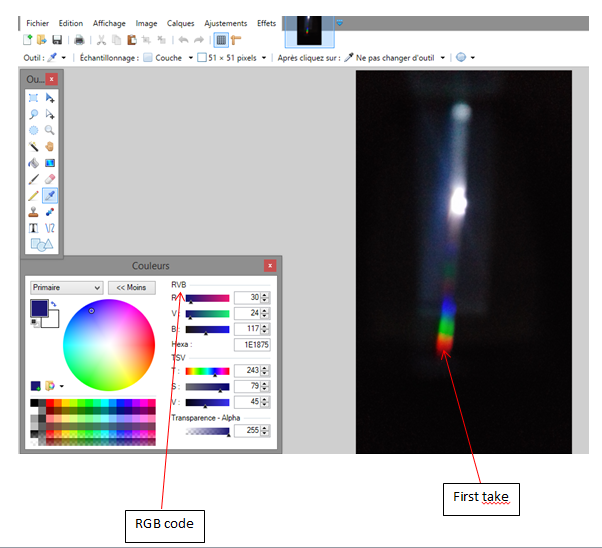The image size is (602, 548).
Task: Select the Color Picker eyedropper tool
Action: [x=50, y=196]
